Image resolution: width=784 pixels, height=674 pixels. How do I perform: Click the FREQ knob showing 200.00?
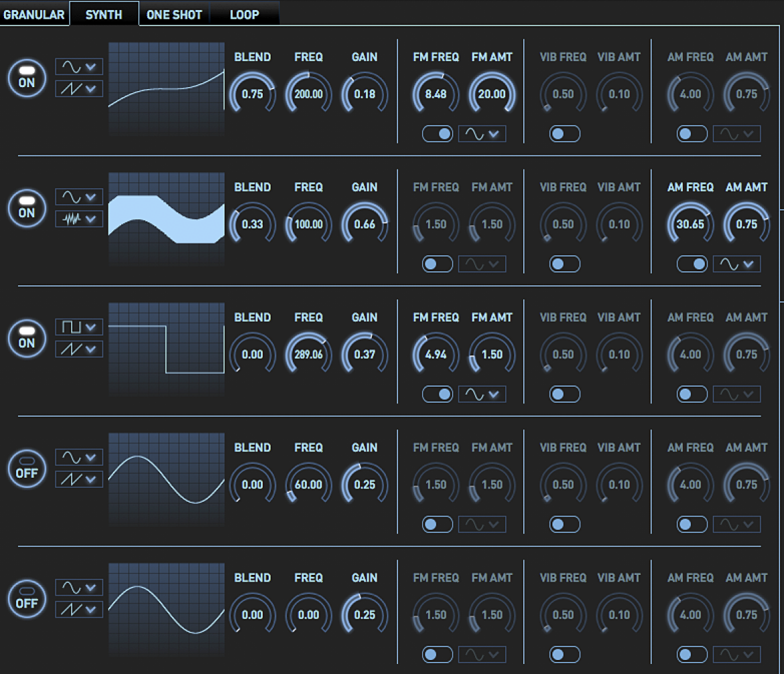coord(308,94)
